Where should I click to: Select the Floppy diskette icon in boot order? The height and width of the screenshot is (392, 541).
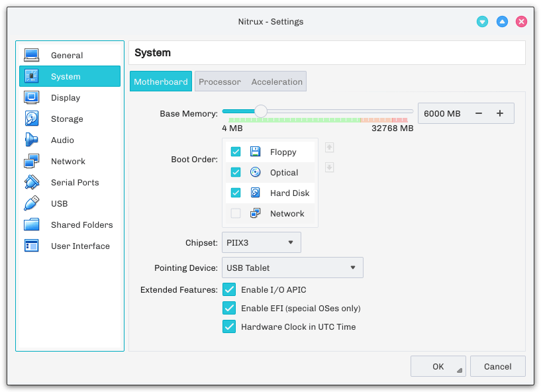[256, 152]
